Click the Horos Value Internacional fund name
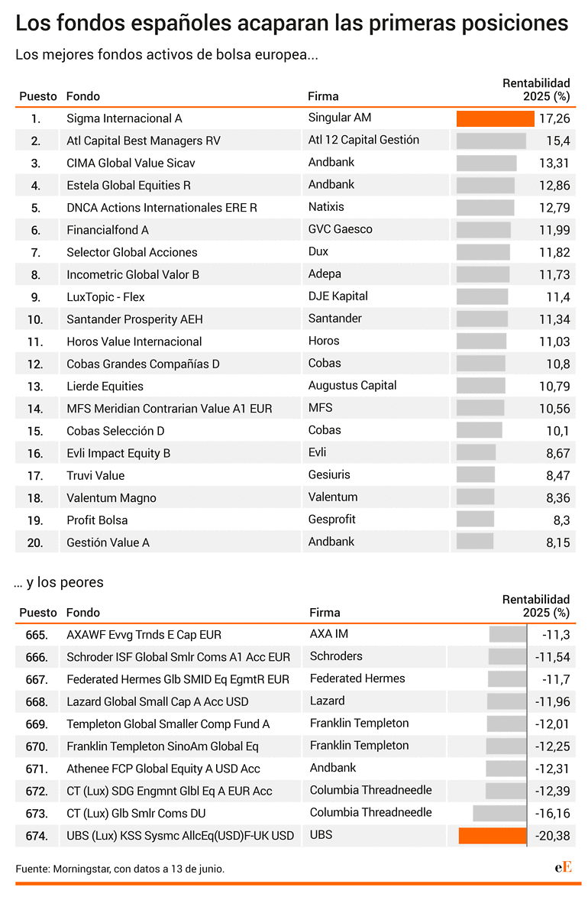Image resolution: width=588 pixels, height=900 pixels. pos(134,342)
